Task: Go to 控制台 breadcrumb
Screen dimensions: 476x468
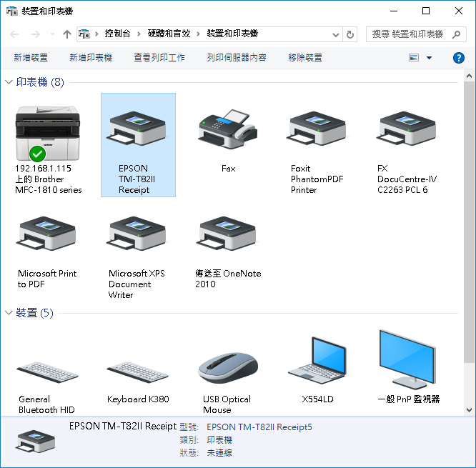Action: (117, 34)
